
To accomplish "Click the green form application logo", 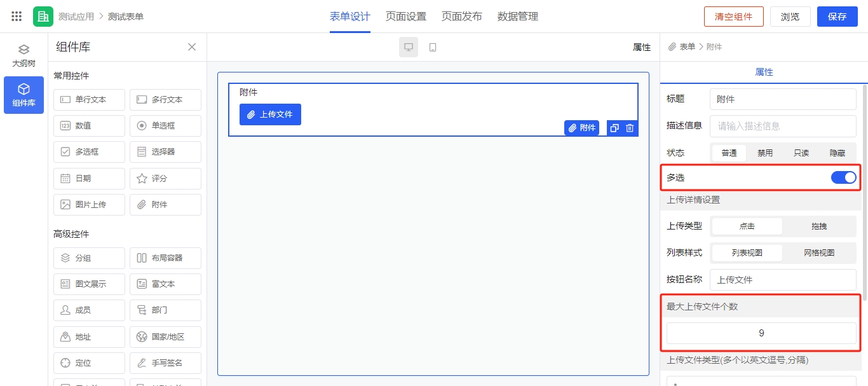I will click(x=43, y=17).
